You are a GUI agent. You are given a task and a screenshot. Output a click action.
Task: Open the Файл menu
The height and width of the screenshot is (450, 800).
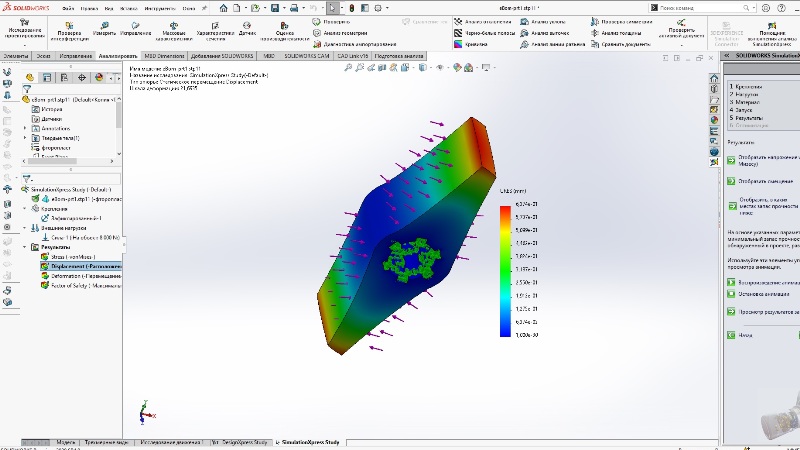pos(68,7)
